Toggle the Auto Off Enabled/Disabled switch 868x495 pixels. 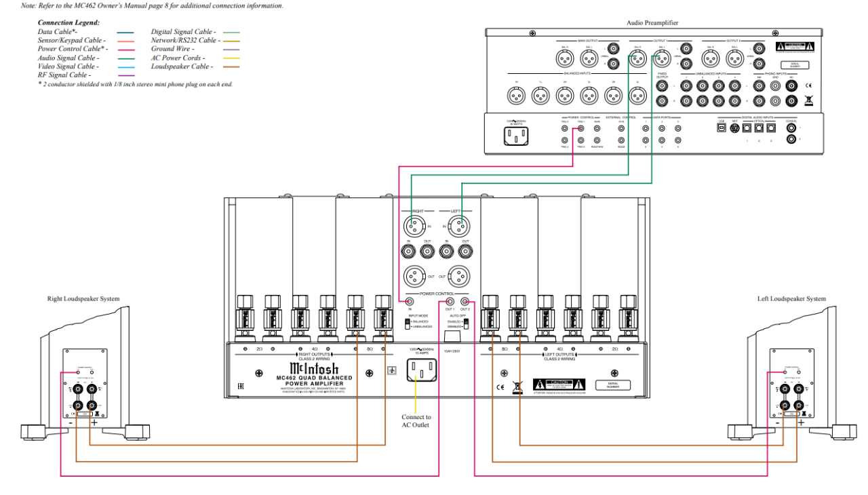click(x=466, y=323)
